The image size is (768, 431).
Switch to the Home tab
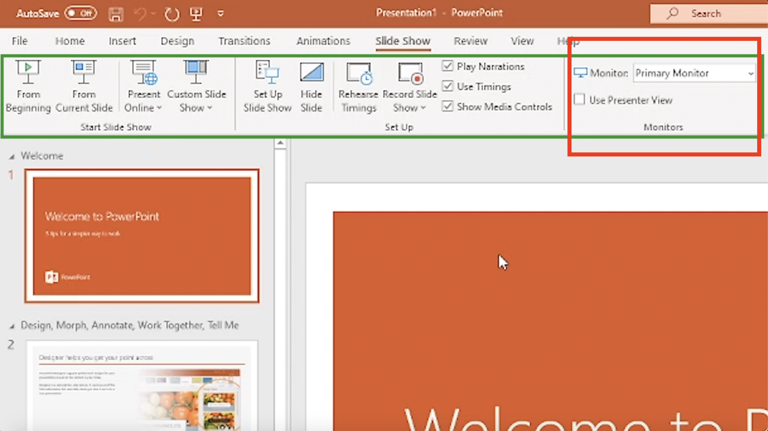tap(70, 41)
